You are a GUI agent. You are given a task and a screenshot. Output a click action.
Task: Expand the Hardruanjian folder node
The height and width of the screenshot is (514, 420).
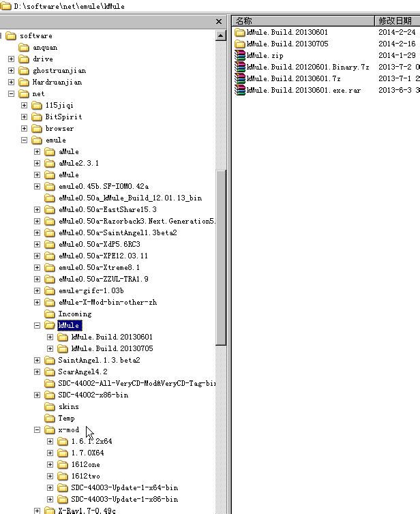[11, 82]
